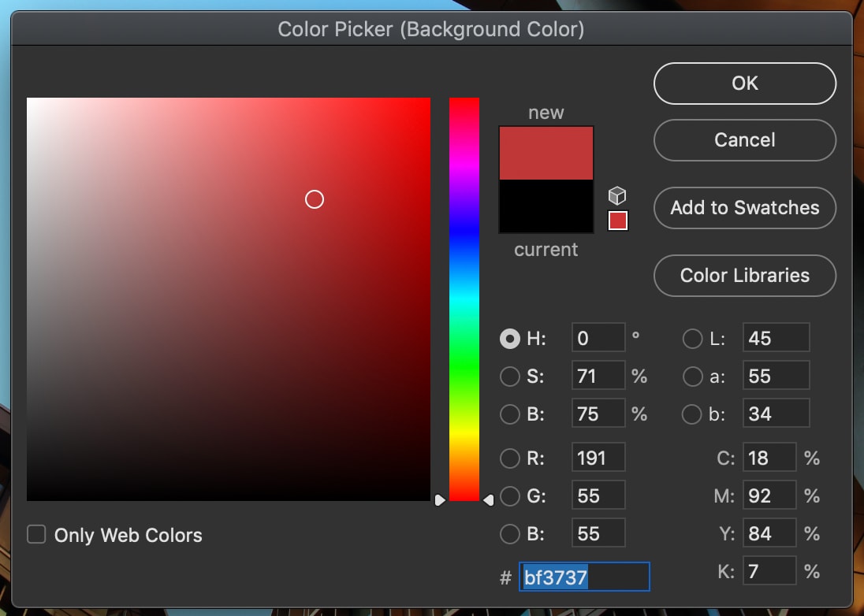
Task: Select the H hue radio button
Action: tap(510, 339)
